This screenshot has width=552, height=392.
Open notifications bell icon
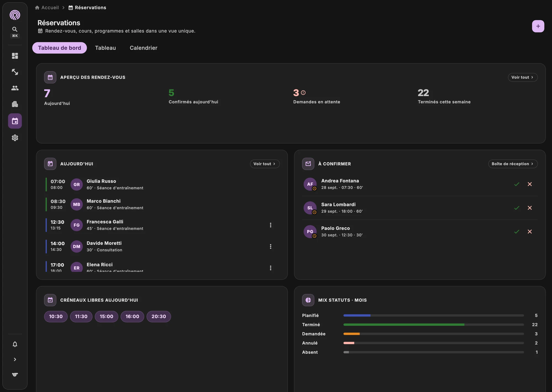click(15, 344)
